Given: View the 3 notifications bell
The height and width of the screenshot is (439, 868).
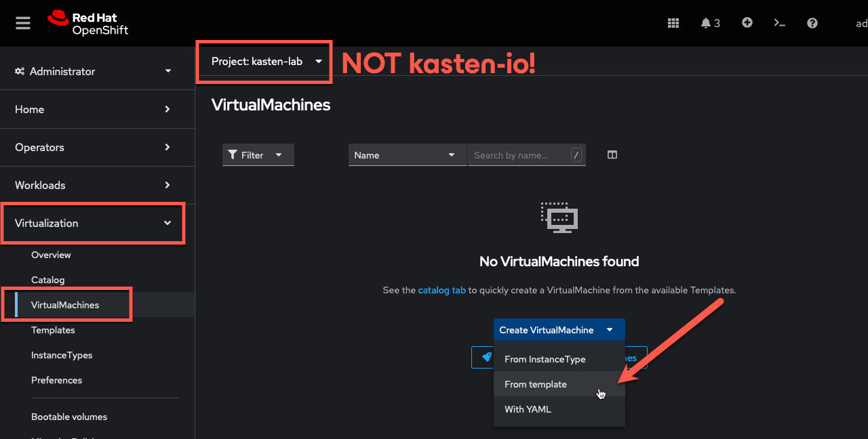Looking at the screenshot, I should [x=710, y=23].
